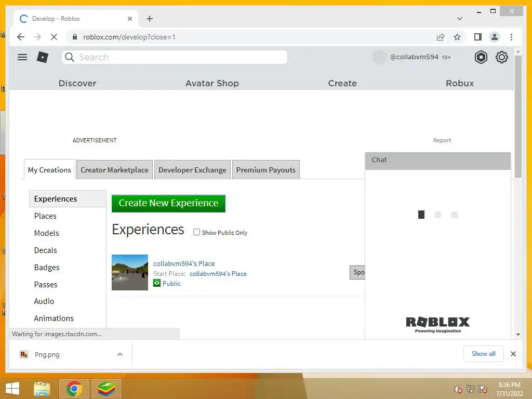This screenshot has width=532, height=399.
Task: Open Chrome three-dot menu
Action: click(x=511, y=37)
